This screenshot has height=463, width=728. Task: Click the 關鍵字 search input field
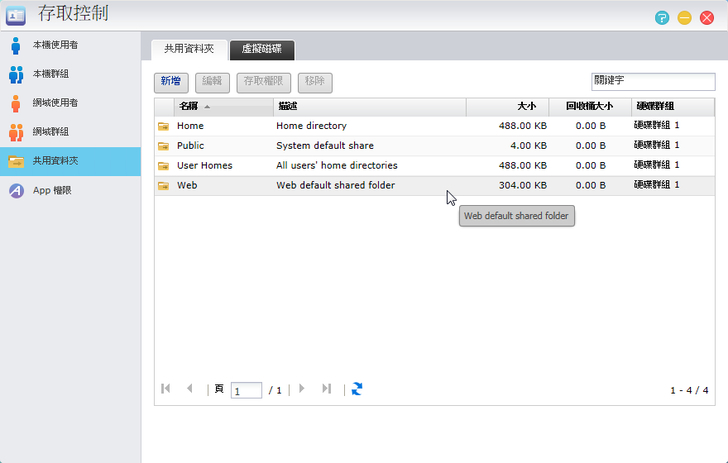652,81
